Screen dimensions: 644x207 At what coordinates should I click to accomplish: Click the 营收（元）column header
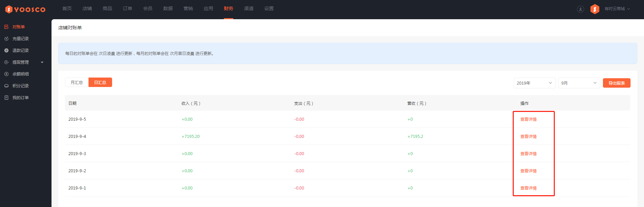point(417,103)
